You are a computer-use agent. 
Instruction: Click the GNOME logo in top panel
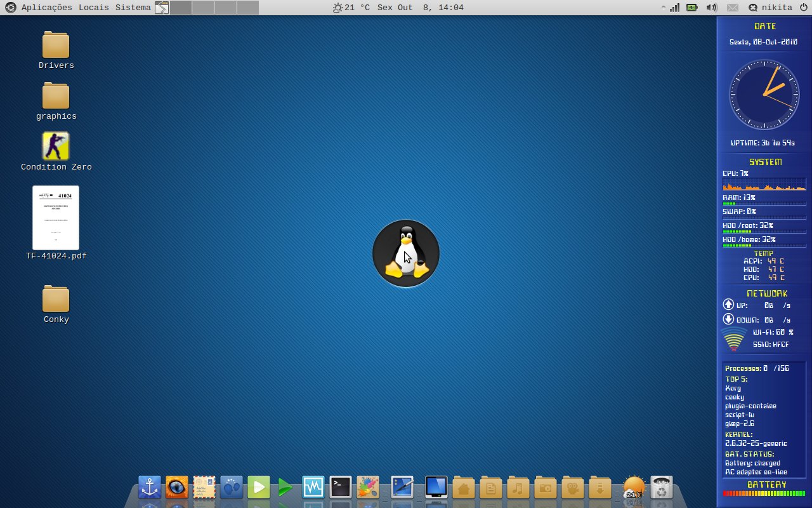(x=11, y=8)
